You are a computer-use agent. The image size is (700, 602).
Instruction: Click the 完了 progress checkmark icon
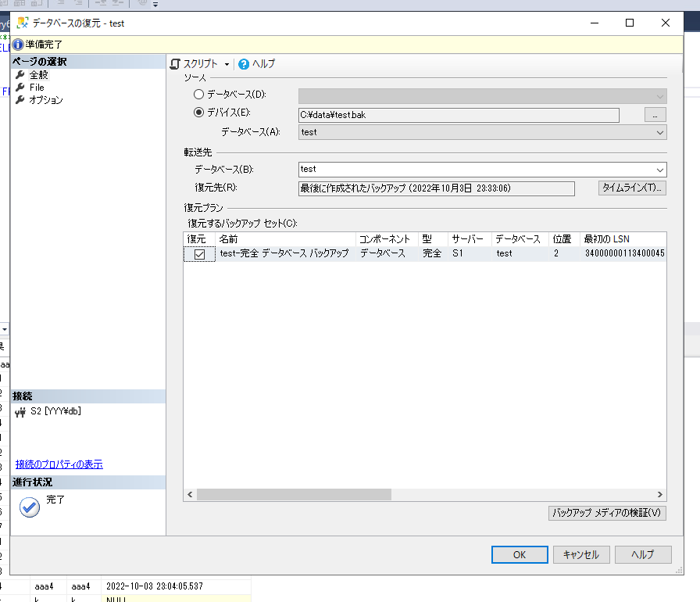[30, 507]
